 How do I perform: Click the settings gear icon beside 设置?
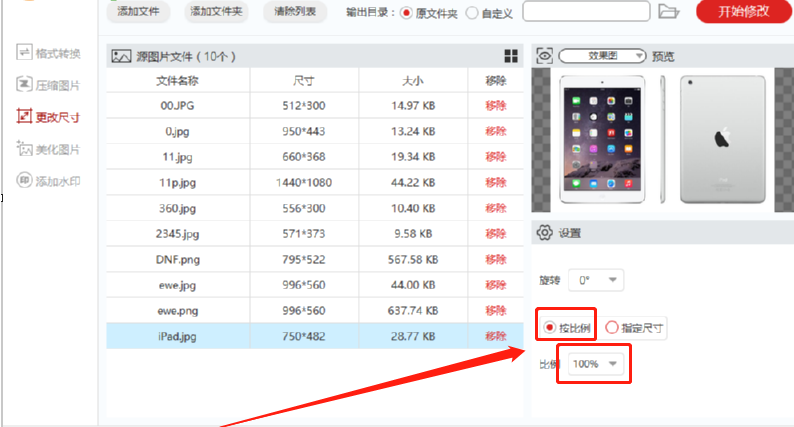click(544, 233)
